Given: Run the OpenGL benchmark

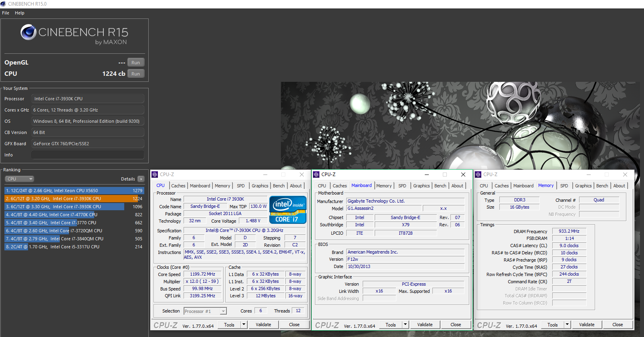Looking at the screenshot, I should 135,63.
